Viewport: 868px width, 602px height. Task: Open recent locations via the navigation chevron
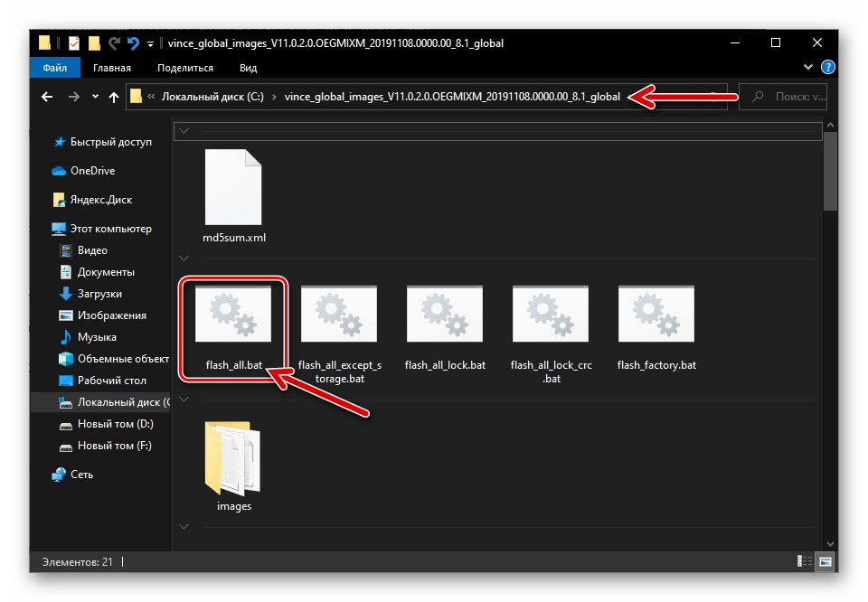(x=95, y=97)
